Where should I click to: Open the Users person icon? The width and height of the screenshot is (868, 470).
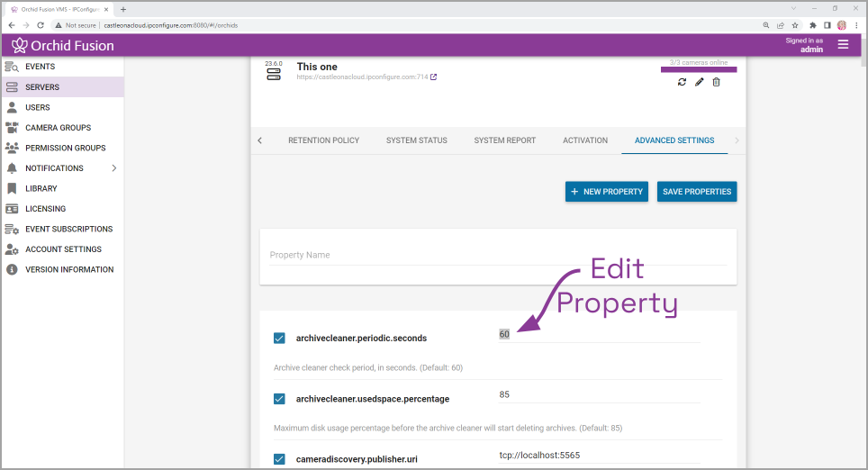tap(12, 107)
